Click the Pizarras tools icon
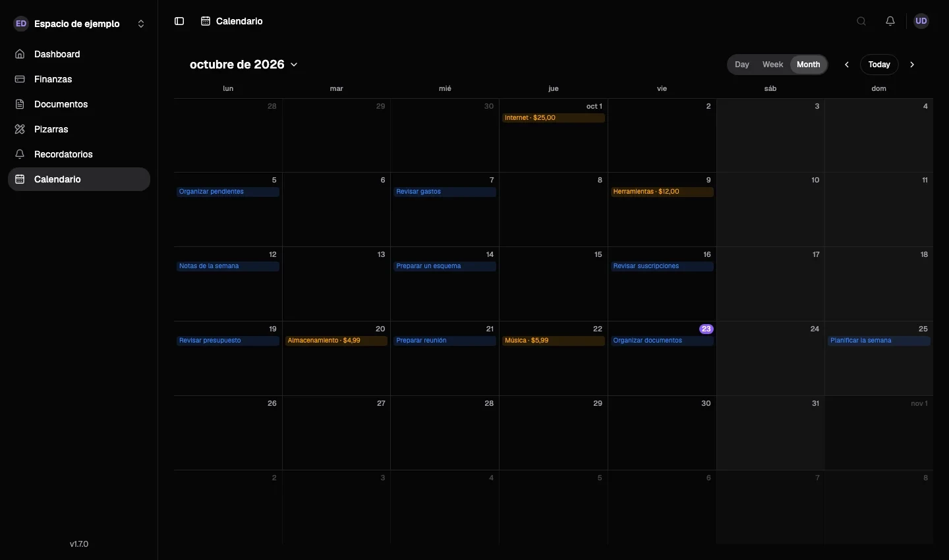The image size is (949, 560). (20, 129)
